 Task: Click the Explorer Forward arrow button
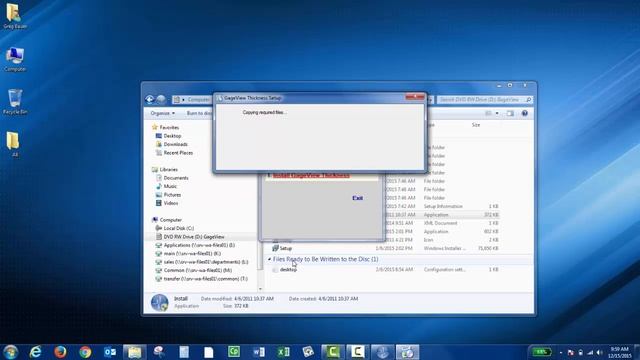(x=161, y=99)
